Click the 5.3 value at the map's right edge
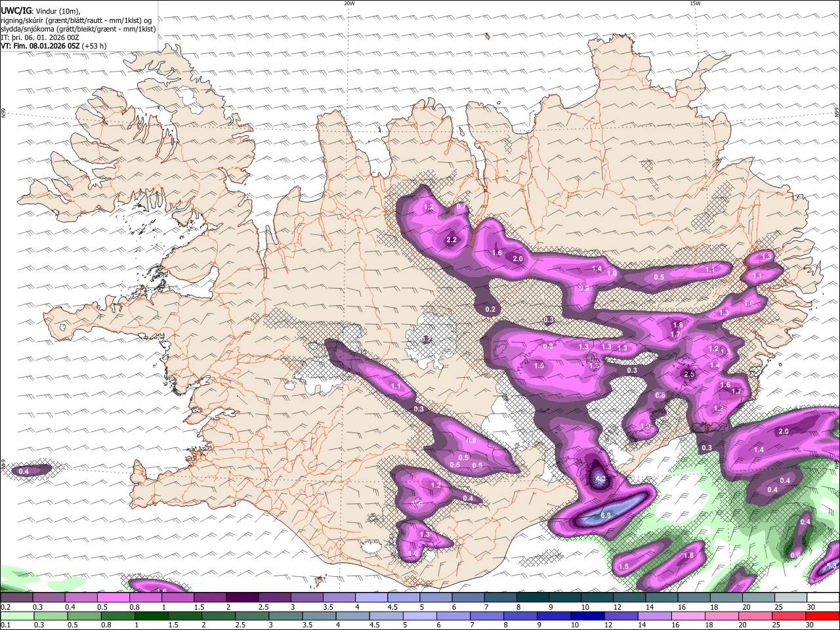Screen dimensions: 840x630 [832, 566]
